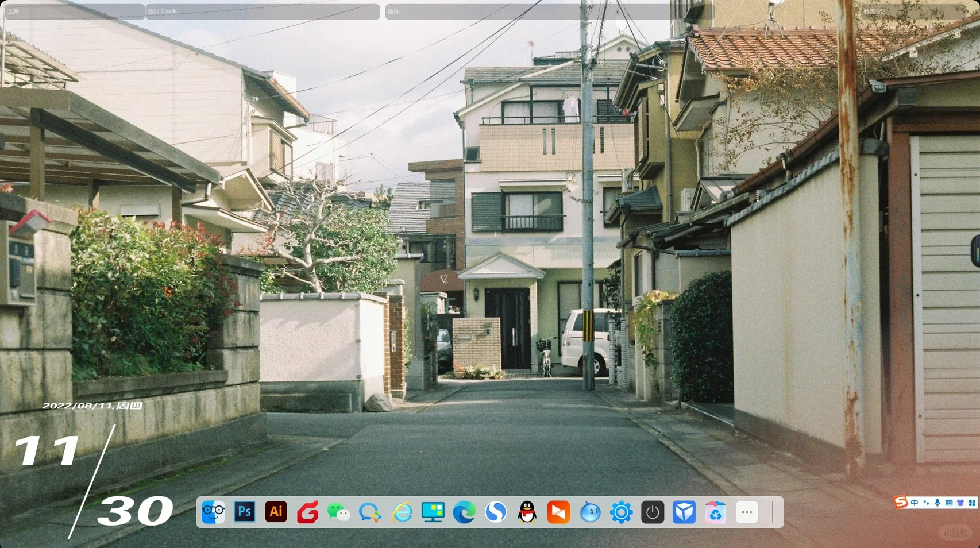Open the soft keyboard from Sogou bar
The height and width of the screenshot is (548, 980).
[949, 503]
